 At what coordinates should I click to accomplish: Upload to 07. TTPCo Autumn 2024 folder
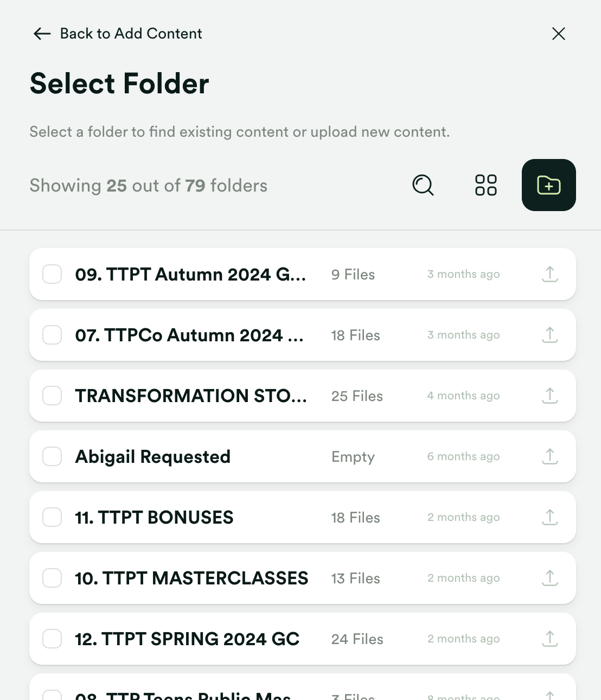point(549,335)
